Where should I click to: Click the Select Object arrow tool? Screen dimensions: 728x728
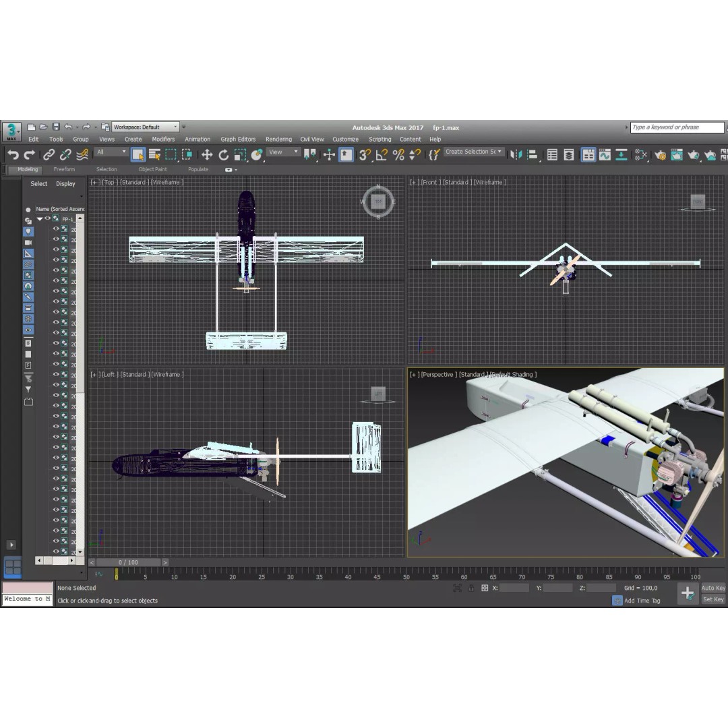pyautogui.click(x=138, y=154)
